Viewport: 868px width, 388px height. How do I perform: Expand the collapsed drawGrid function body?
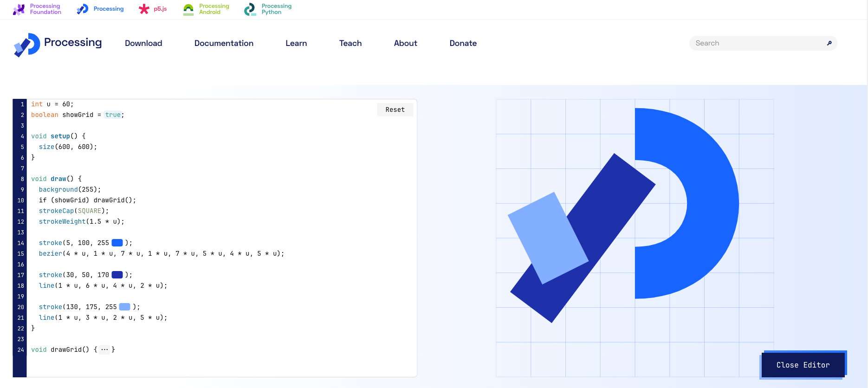click(x=104, y=350)
